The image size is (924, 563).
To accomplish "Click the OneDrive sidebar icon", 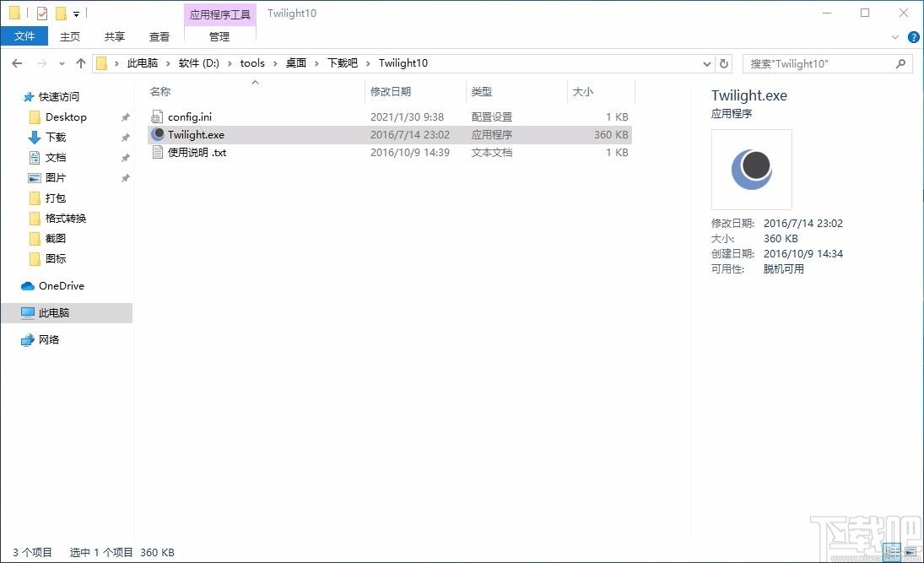I will coord(28,286).
